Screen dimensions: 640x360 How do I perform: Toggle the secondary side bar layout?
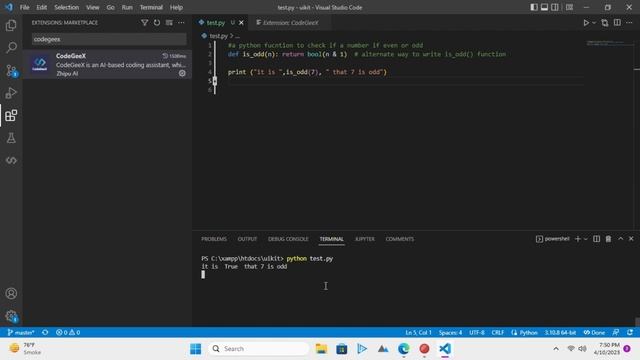tap(555, 7)
